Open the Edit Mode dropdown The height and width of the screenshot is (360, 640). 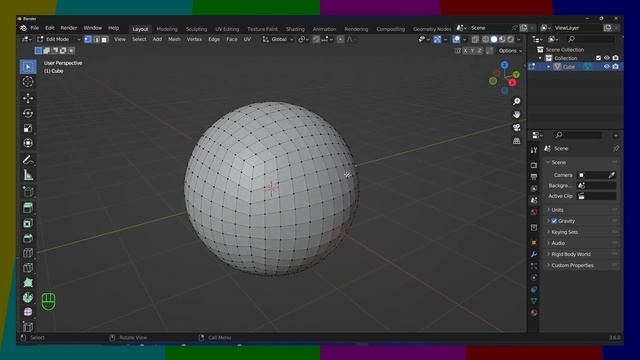coord(58,39)
